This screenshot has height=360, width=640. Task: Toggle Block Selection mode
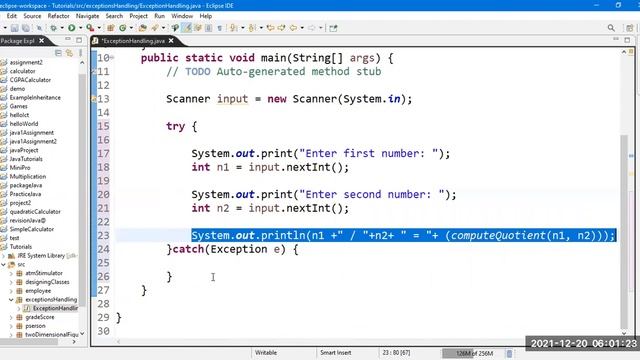click(x=208, y=28)
